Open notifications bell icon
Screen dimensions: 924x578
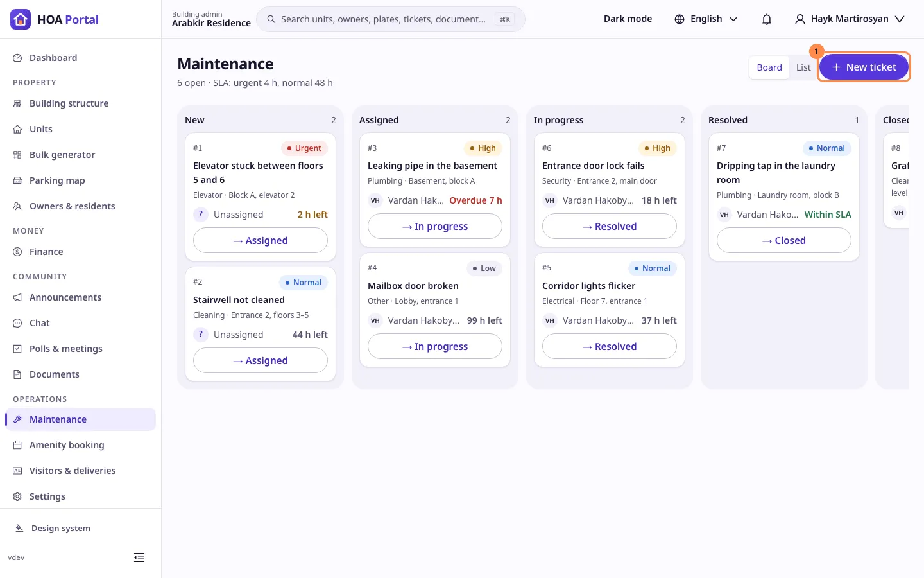(767, 19)
